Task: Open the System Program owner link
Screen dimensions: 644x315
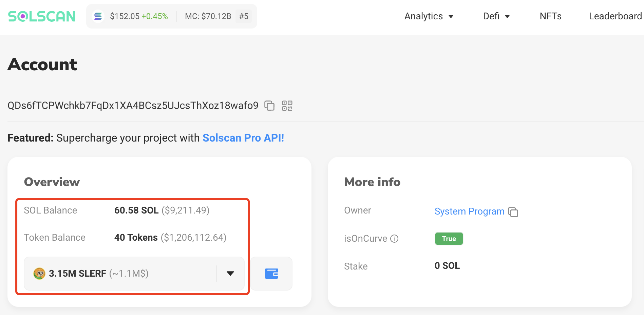Action: pos(469,211)
